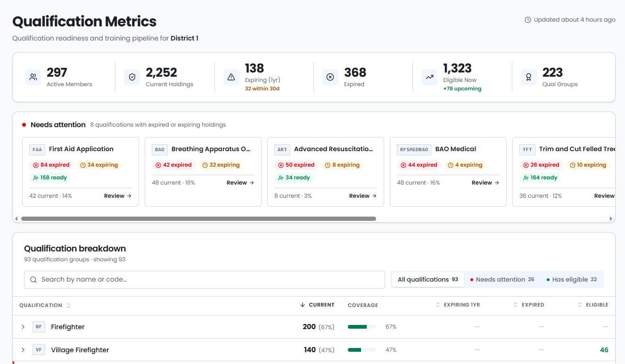Click the First Aid Application card title
The width and height of the screenshot is (625, 364).
[x=81, y=149]
